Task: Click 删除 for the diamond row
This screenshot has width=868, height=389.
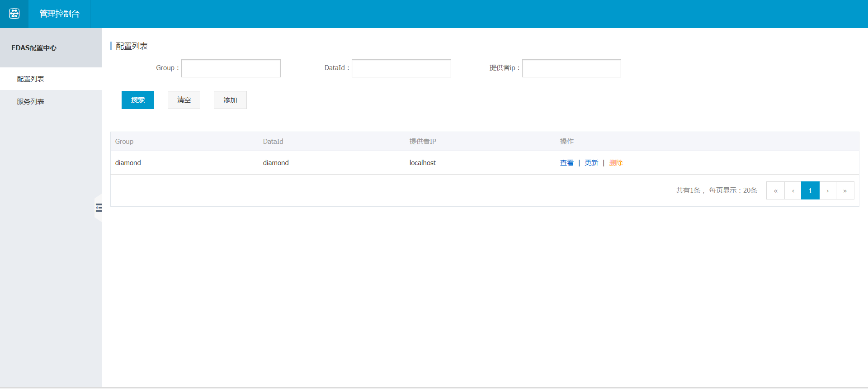Action: pos(616,163)
